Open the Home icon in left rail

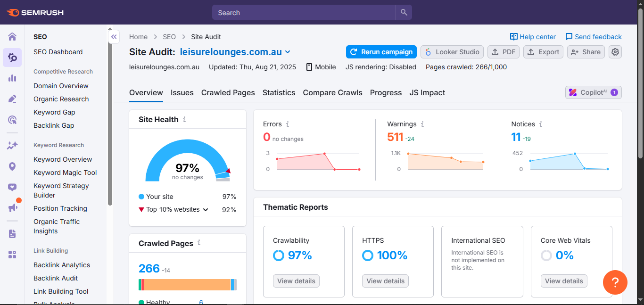coord(12,37)
